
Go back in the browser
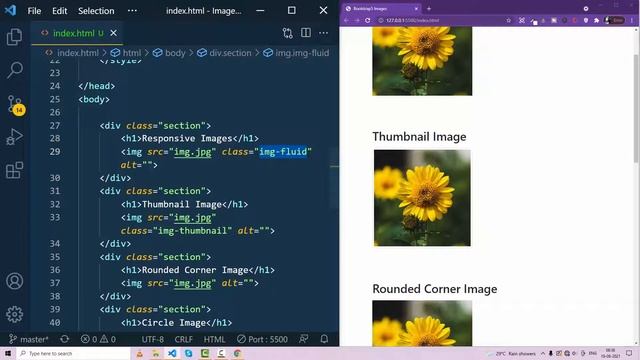[347, 20]
